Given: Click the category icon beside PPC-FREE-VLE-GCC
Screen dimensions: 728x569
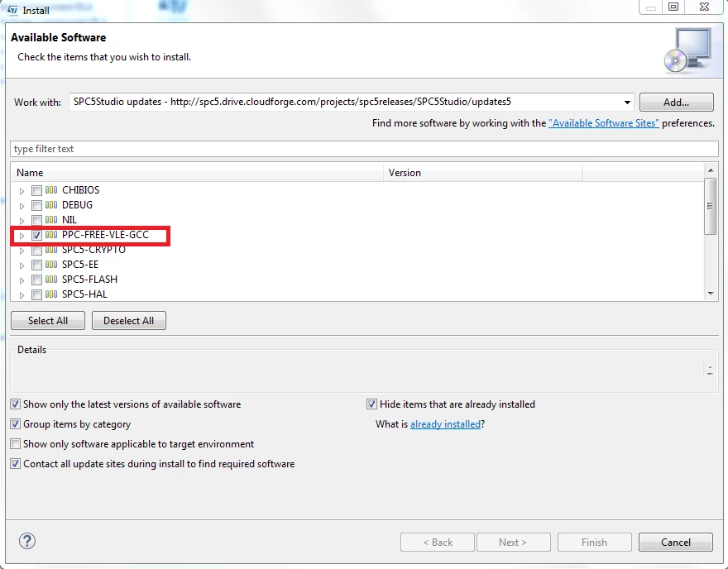Looking at the screenshot, I should (x=51, y=235).
